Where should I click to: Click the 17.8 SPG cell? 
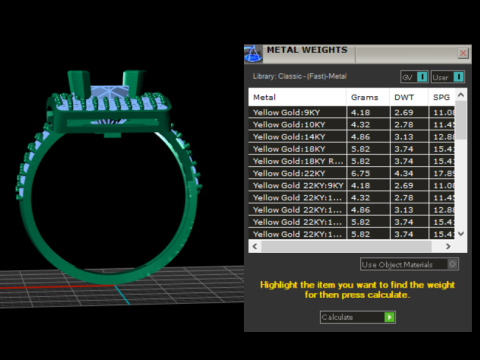(442, 173)
